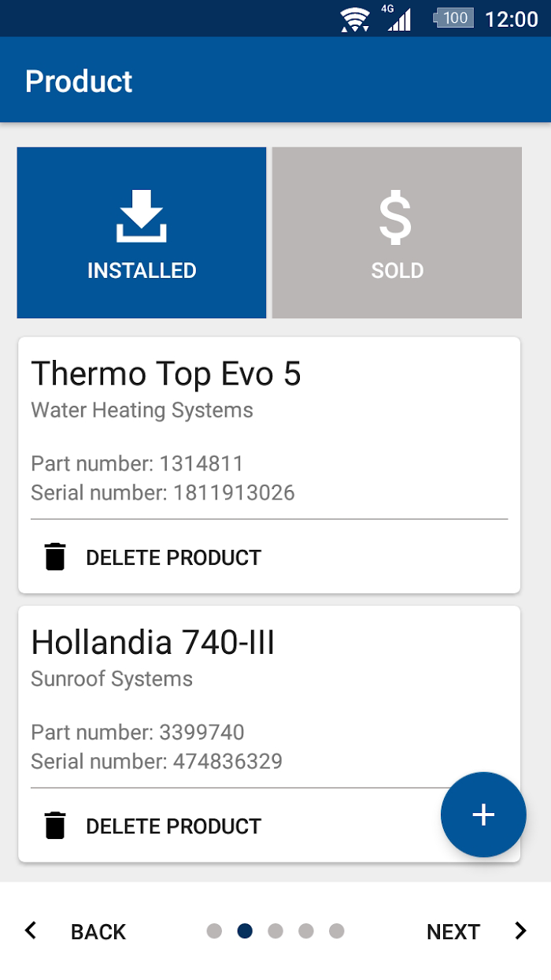Tap trash icon on Thermo Top Evo 5
551x980 pixels.
(x=55, y=557)
